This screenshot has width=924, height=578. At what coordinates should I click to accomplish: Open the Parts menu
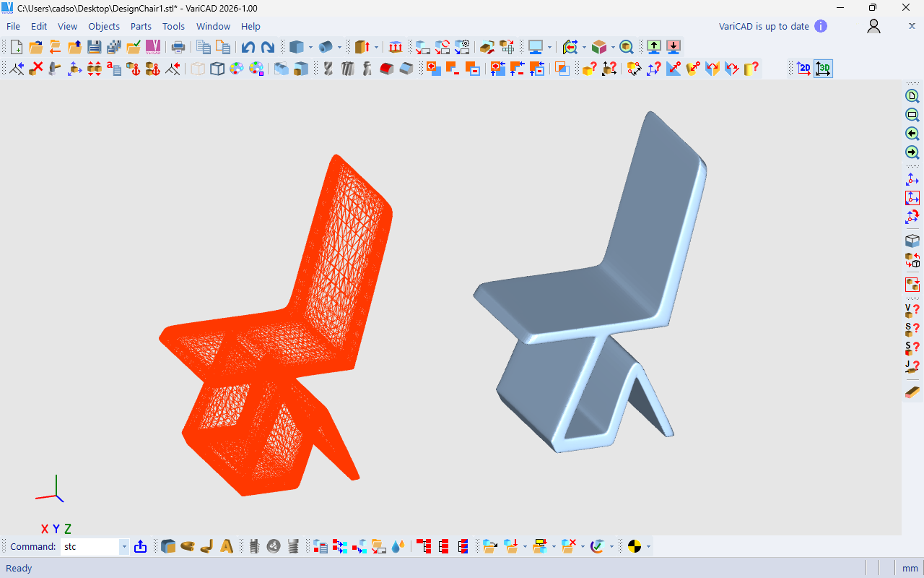[141, 26]
